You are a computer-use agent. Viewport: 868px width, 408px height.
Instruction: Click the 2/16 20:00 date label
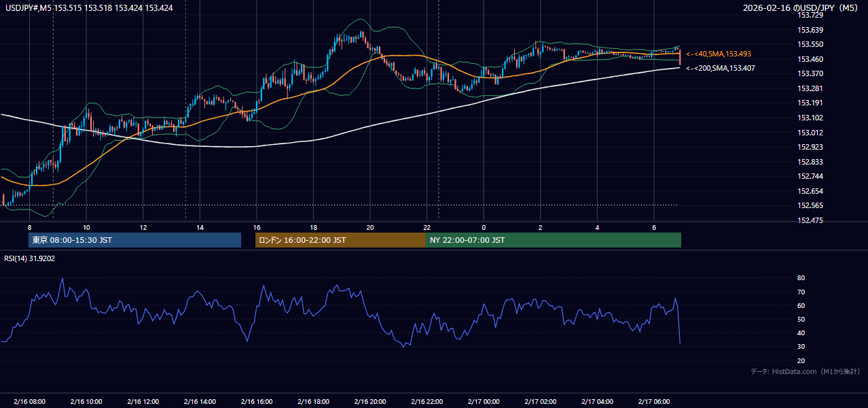point(370,401)
